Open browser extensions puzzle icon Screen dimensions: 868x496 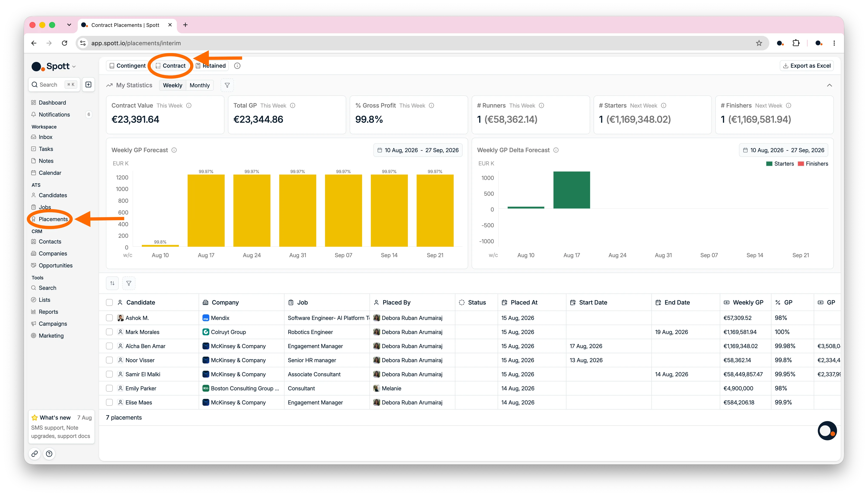pos(796,43)
